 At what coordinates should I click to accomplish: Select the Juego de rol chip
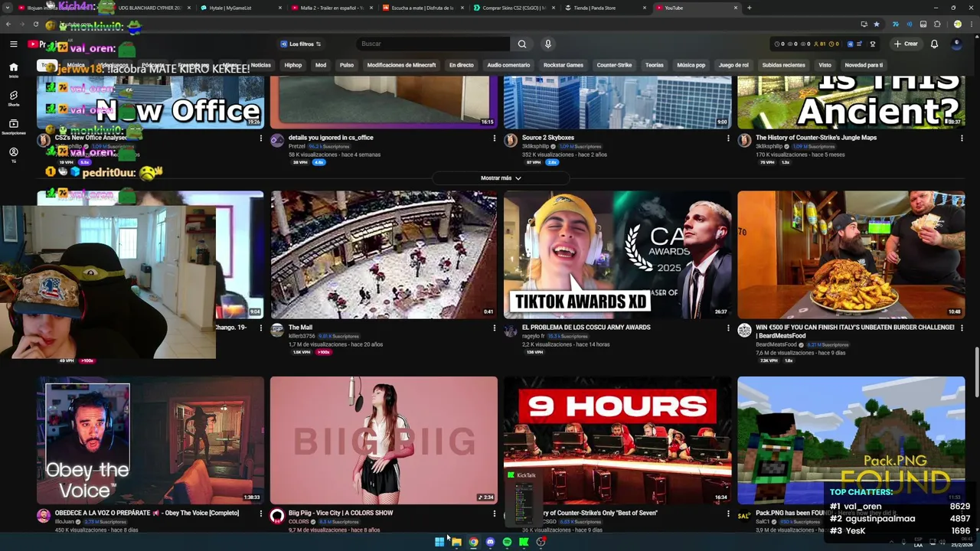point(733,65)
